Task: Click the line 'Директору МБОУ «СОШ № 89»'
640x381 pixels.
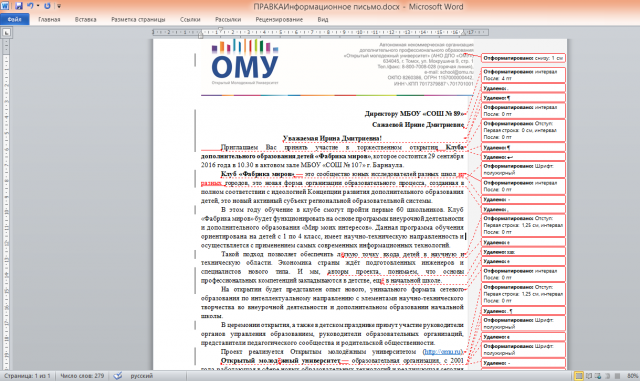Action: (x=414, y=114)
